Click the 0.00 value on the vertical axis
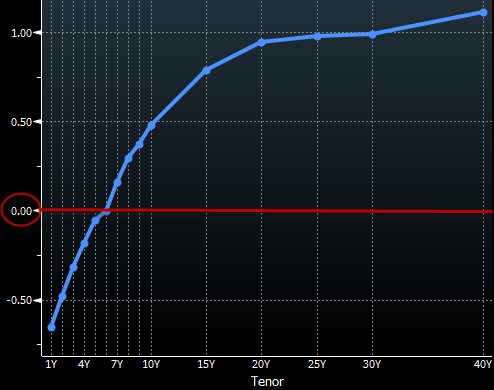The height and width of the screenshot is (390, 494). coord(21,211)
